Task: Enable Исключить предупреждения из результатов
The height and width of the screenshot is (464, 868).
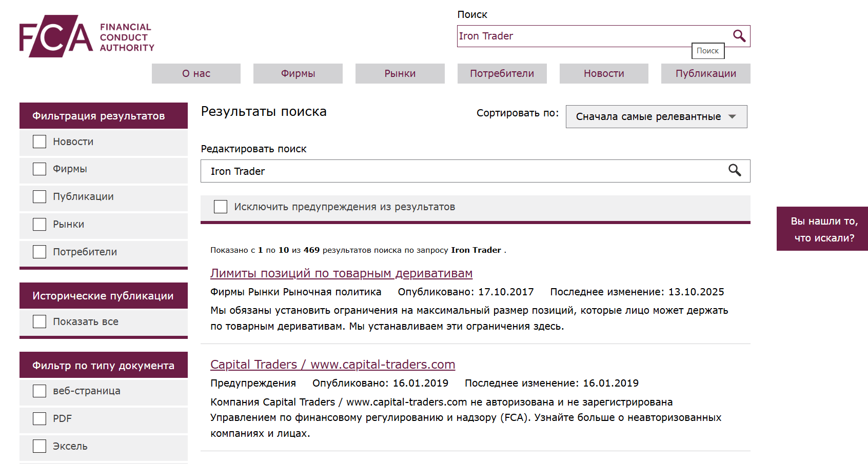Action: point(221,206)
